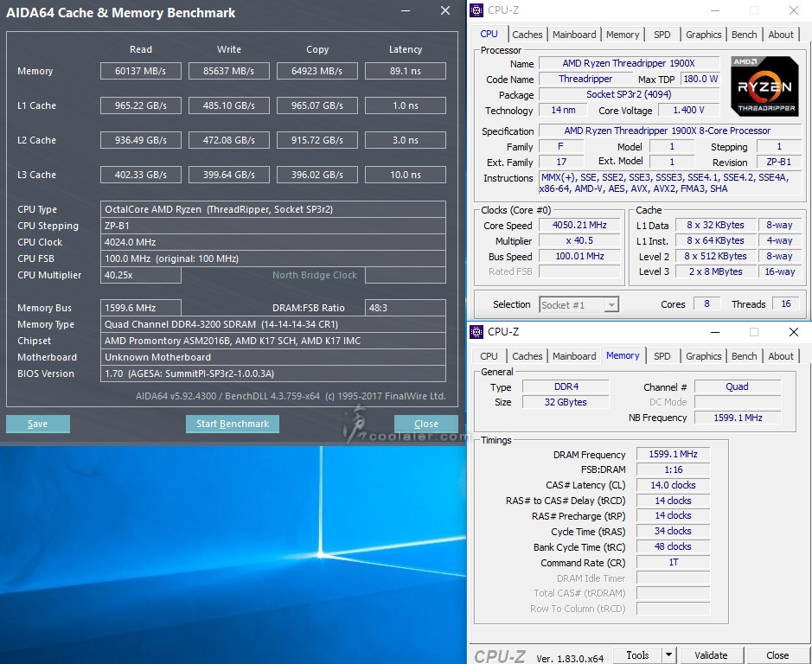Open the Caches tab in the upper CPU-Z window
This screenshot has width=812, height=664.
pyautogui.click(x=527, y=35)
